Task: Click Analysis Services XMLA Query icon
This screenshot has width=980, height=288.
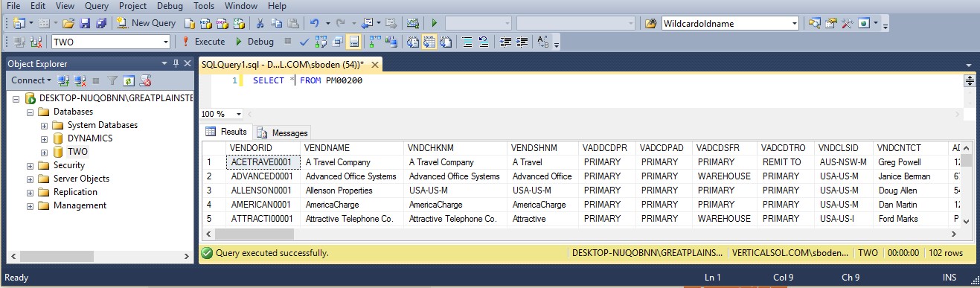Action: pyautogui.click(x=238, y=23)
